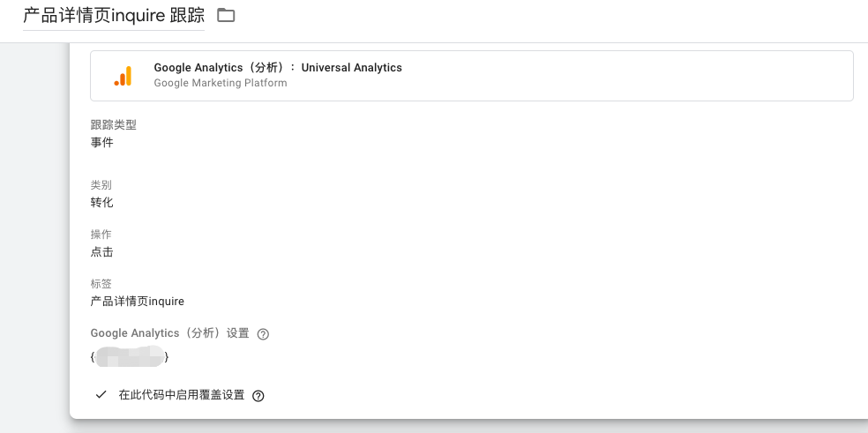Click the 标签 field label
The width and height of the screenshot is (868, 433).
coord(101,284)
